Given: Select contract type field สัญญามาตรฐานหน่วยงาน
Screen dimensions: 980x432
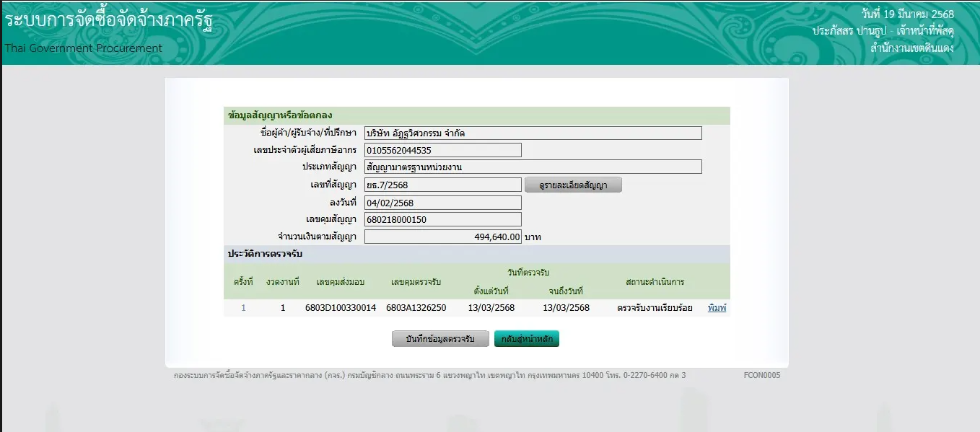Looking at the screenshot, I should click(x=533, y=167).
